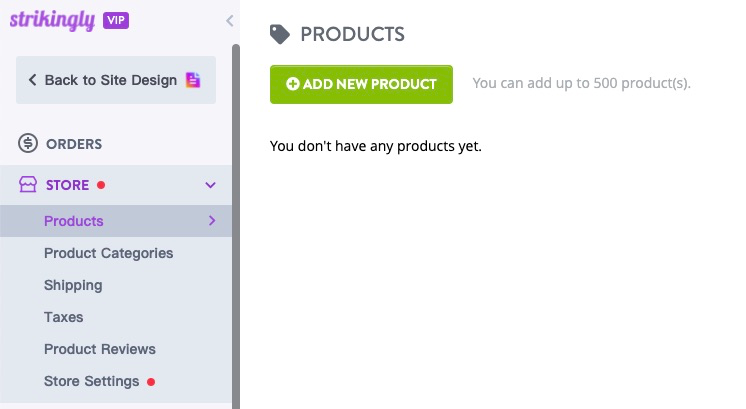Collapse sidebar with the left arrow icon
The image size is (746, 409).
(x=230, y=20)
